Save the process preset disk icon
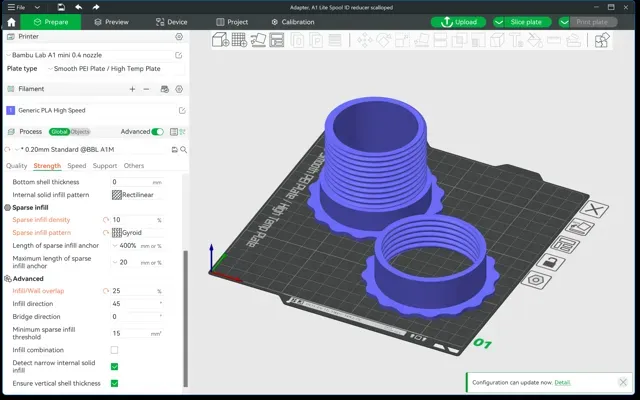 [x=174, y=150]
